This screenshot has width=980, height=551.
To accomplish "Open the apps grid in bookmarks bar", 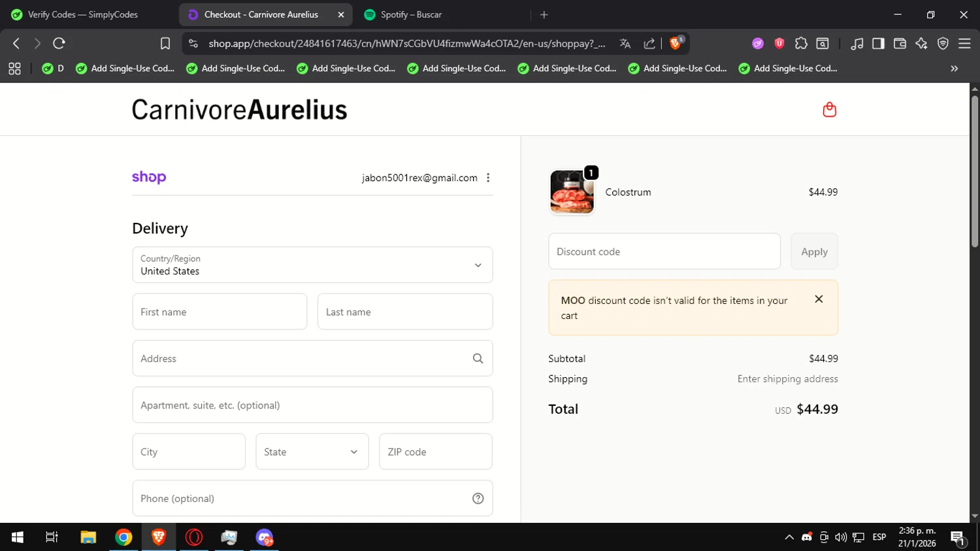I will [14, 68].
